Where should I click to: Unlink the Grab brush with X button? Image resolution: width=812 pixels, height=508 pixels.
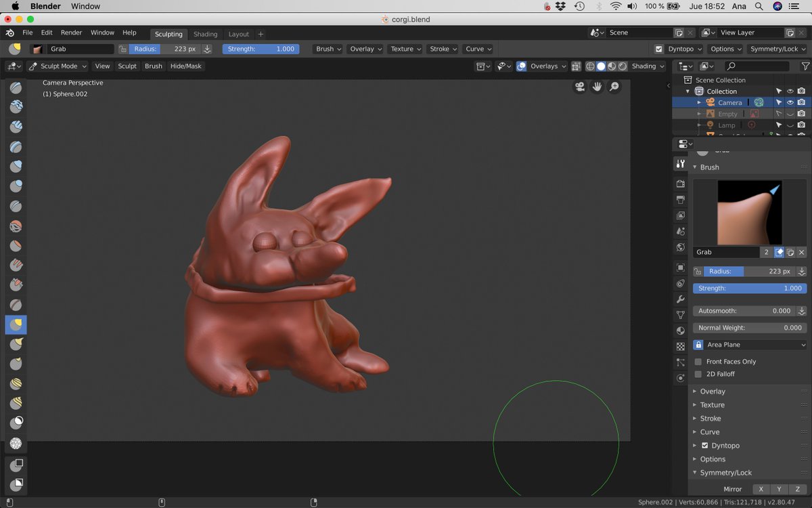pos(802,252)
